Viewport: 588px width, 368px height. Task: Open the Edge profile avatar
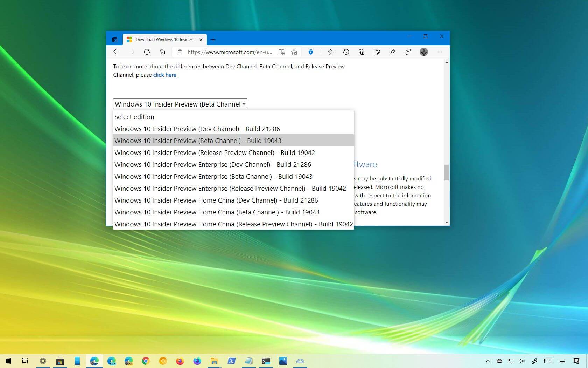pyautogui.click(x=424, y=52)
